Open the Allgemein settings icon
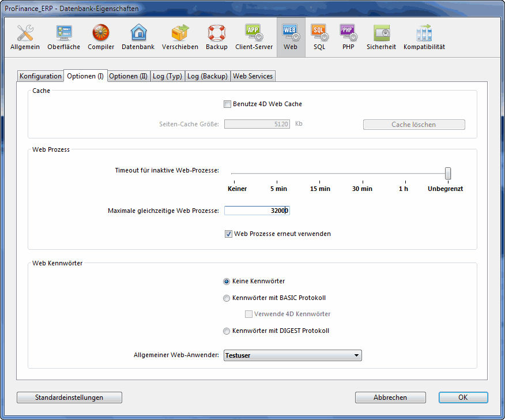This screenshot has width=505, height=420. [25, 37]
